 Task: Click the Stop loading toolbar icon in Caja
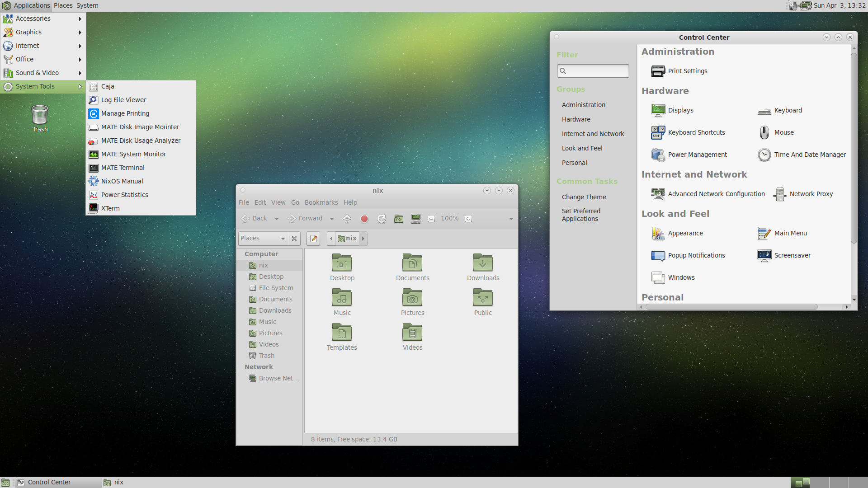pyautogui.click(x=364, y=219)
